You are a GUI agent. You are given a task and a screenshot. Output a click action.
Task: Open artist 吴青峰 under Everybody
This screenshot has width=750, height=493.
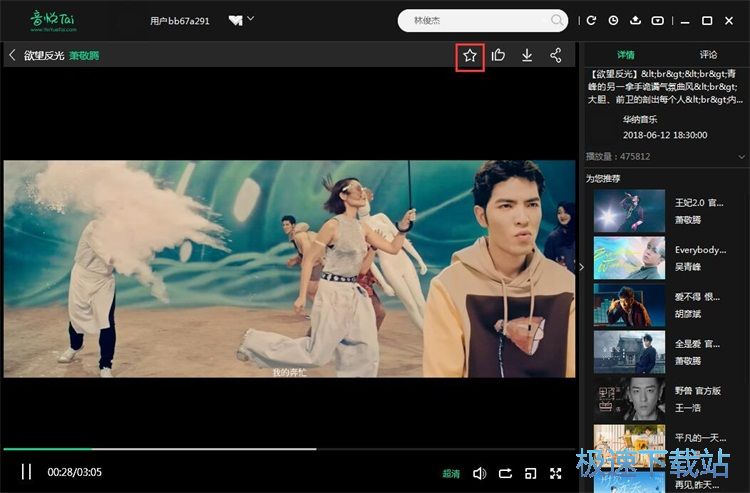688,267
